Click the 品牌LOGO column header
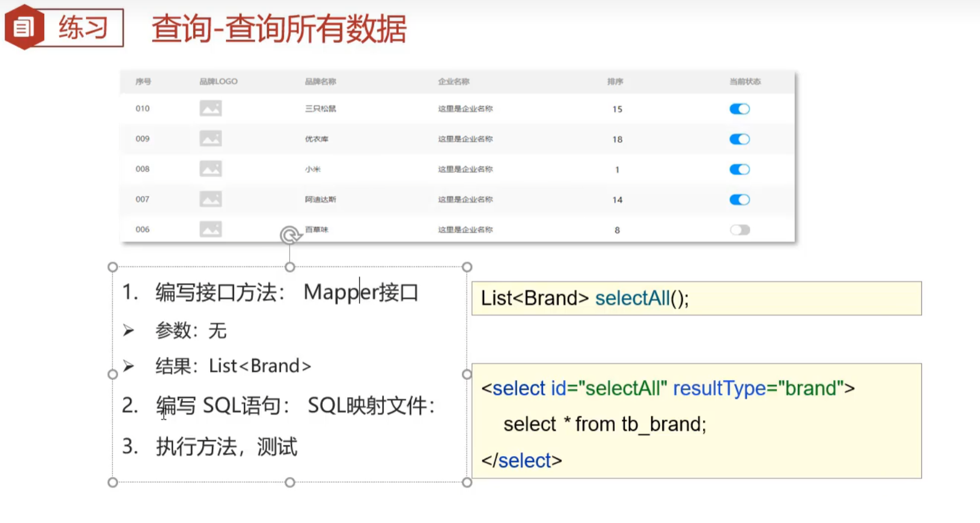This screenshot has height=523, width=980. pos(218,81)
